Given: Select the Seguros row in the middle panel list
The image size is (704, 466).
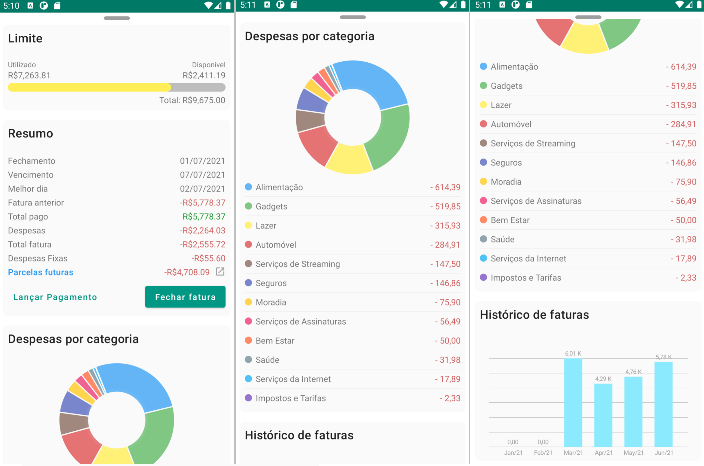Looking at the screenshot, I should (352, 283).
